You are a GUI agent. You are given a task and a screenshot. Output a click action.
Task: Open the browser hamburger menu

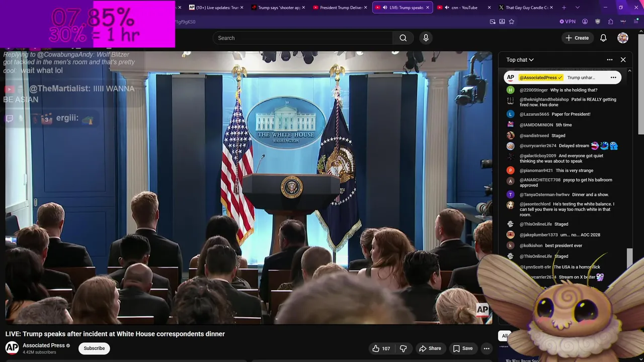[x=636, y=22]
